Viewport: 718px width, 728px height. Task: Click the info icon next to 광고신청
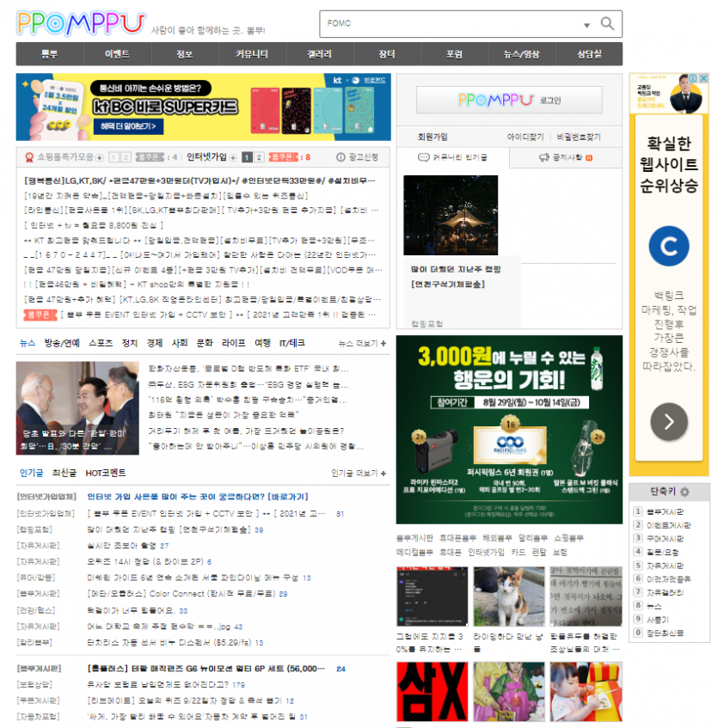click(339, 156)
